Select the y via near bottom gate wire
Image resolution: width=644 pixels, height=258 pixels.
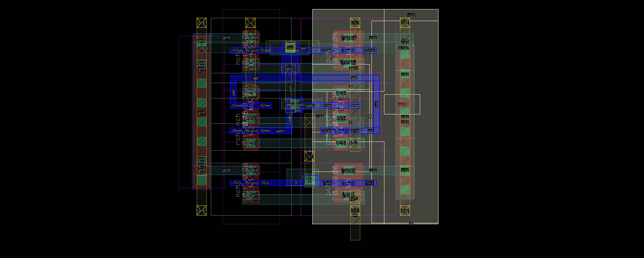309,179
